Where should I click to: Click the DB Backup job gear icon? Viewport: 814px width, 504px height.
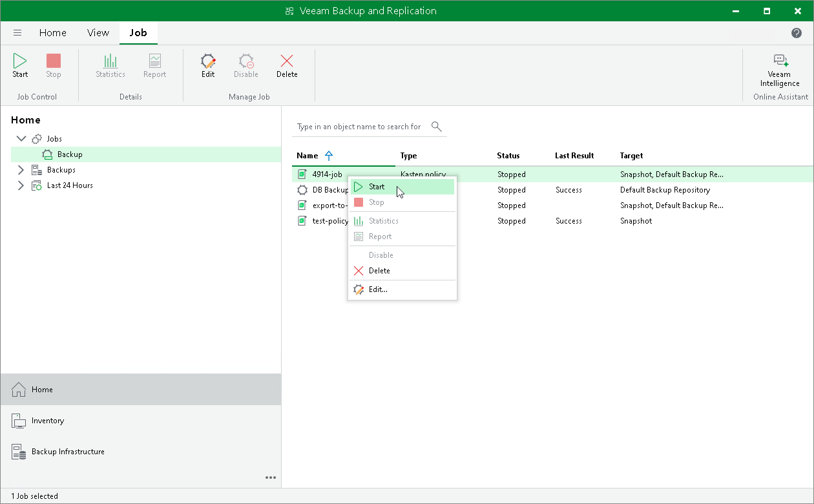pos(302,190)
